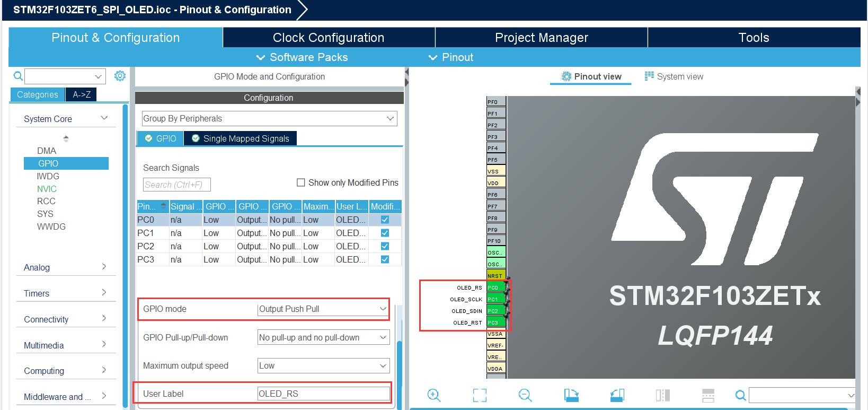Viewport: 868px width, 410px height.
Task: Click the settings gear icon beside the search box
Action: click(120, 76)
